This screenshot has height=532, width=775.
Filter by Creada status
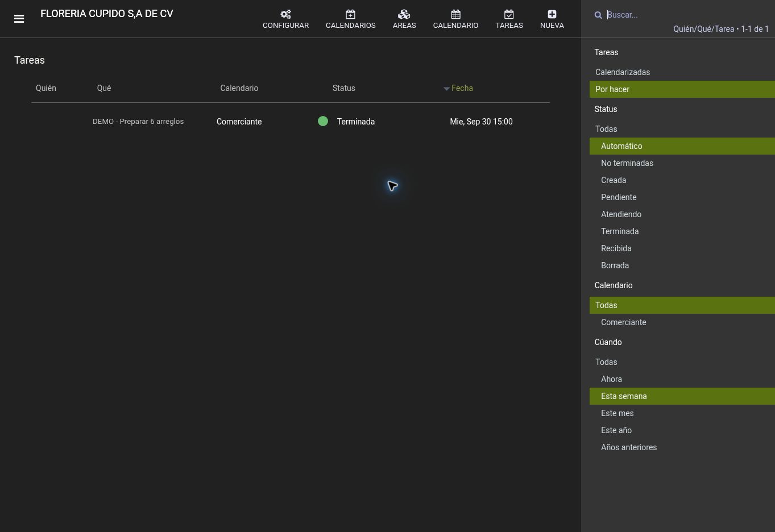(x=682, y=180)
